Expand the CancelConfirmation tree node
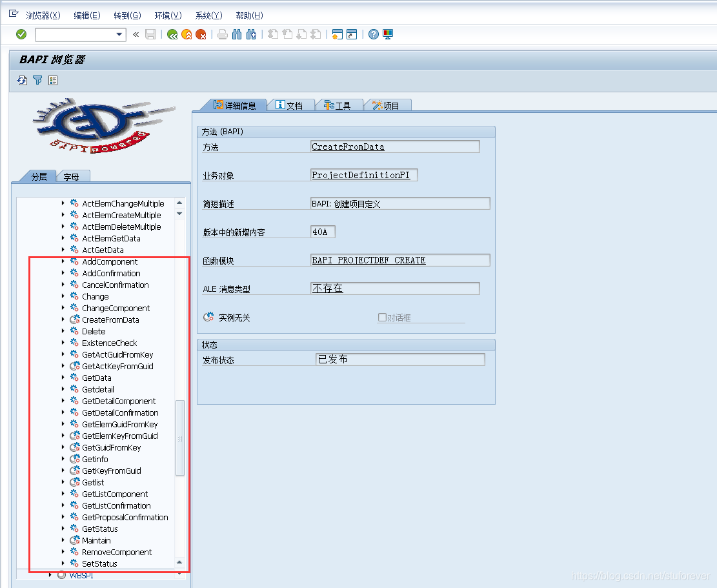This screenshot has height=588, width=717. click(63, 285)
